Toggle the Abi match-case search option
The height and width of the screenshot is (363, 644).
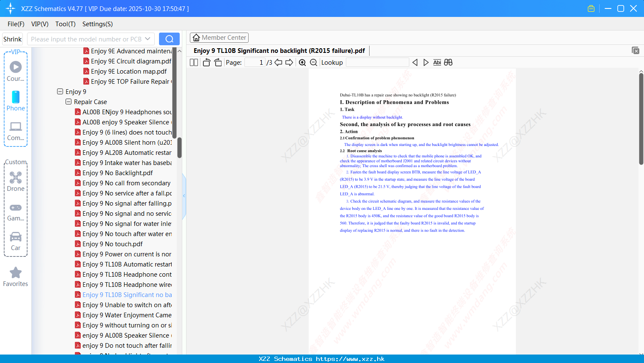pyautogui.click(x=437, y=63)
